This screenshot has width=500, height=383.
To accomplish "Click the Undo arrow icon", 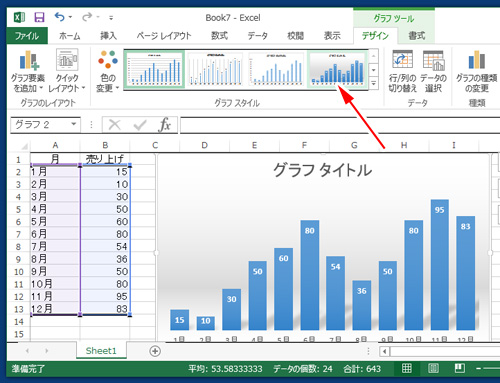I will click(60, 17).
